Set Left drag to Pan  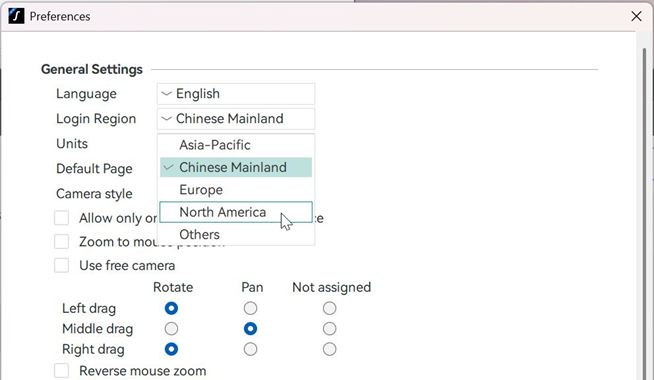pos(250,308)
